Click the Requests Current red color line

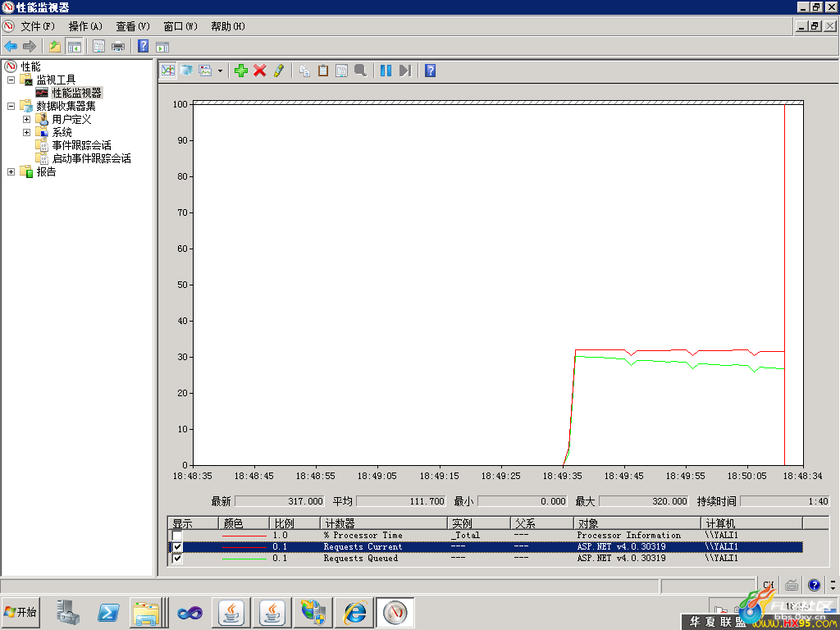(244, 547)
